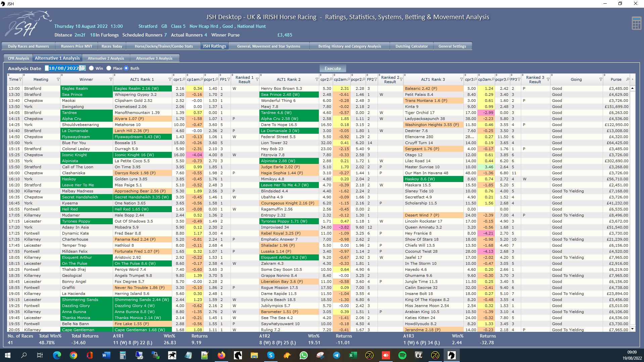Open the calculator icon in header
The width and height of the screenshot is (644, 362).
tap(636, 23)
